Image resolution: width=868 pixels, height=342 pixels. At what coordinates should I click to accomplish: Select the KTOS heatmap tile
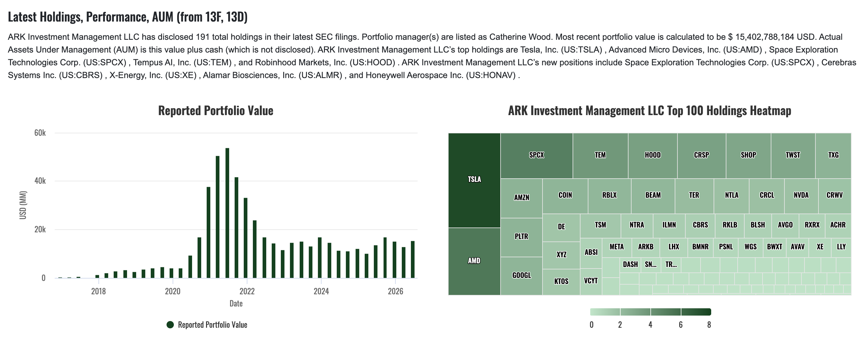tap(561, 282)
